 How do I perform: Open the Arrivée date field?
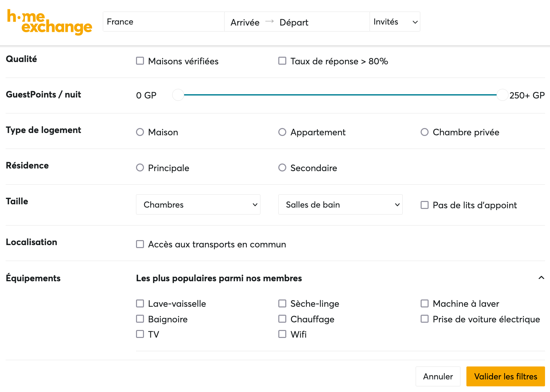(x=245, y=22)
